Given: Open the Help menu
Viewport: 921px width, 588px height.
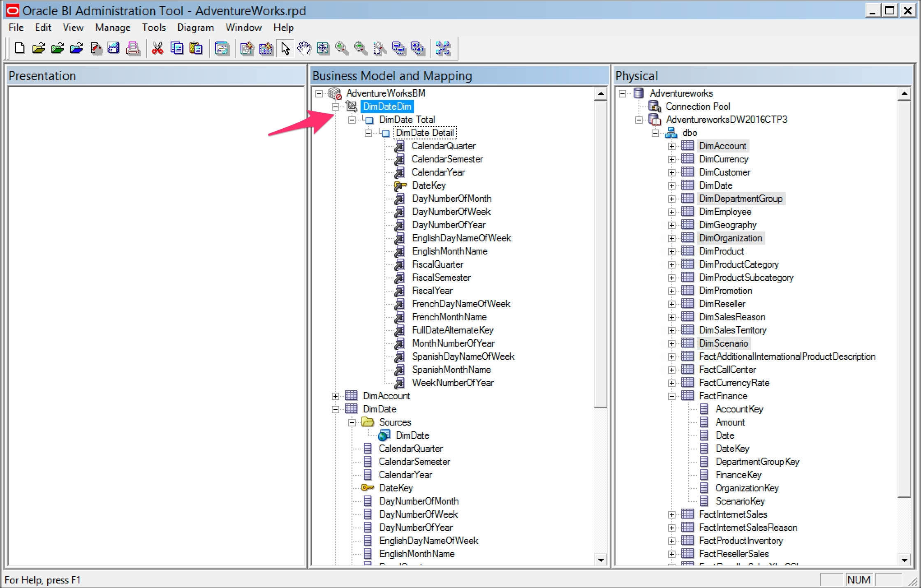Looking at the screenshot, I should point(284,28).
